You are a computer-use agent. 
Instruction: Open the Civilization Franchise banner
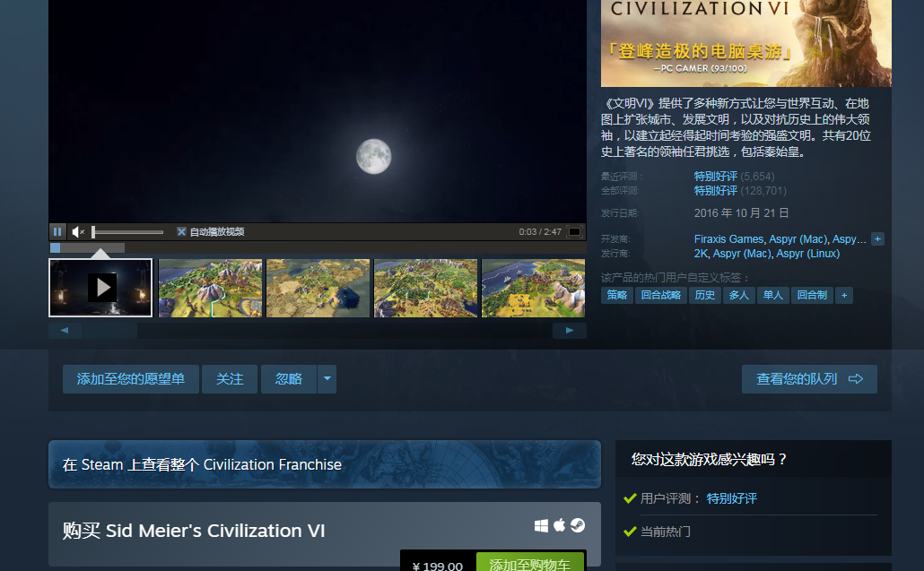tap(325, 464)
